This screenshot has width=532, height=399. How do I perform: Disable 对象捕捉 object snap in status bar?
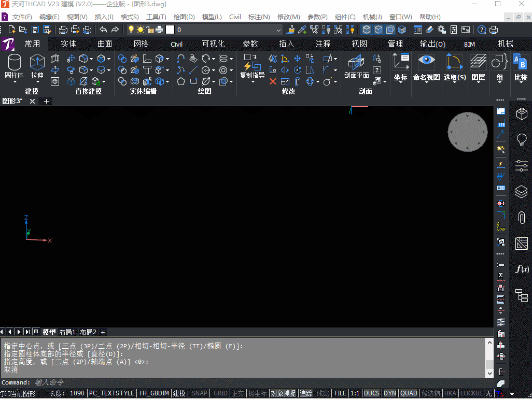tap(283, 393)
